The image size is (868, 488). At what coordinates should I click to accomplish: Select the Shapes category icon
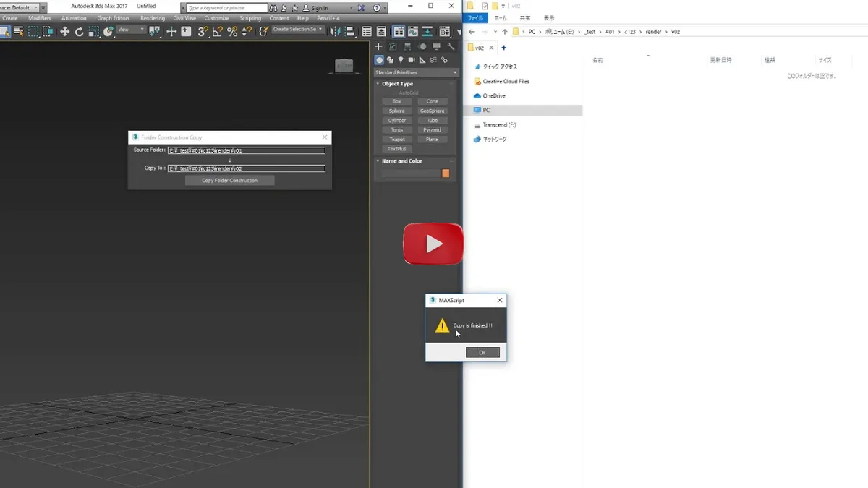390,60
